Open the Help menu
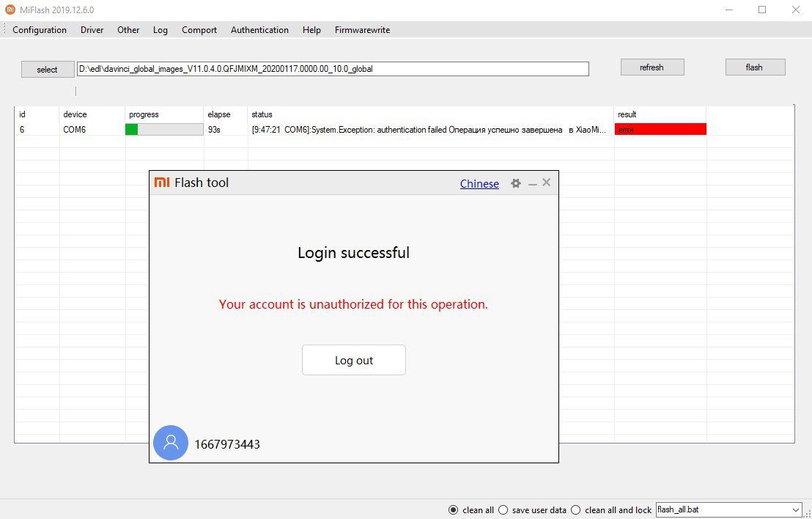Image resolution: width=812 pixels, height=519 pixels. (x=311, y=30)
